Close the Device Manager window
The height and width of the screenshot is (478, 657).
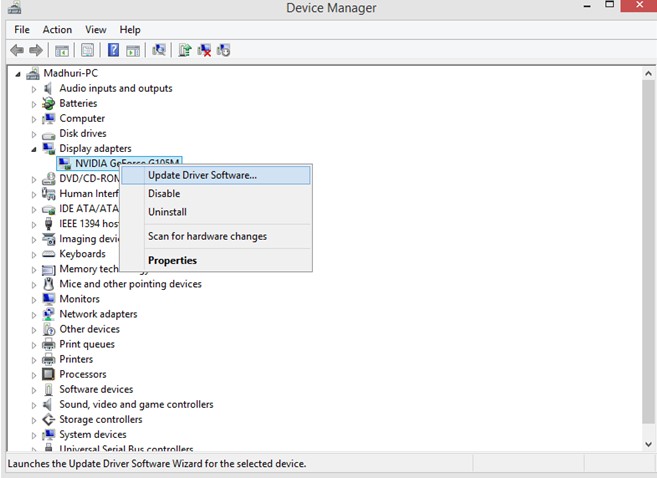click(x=639, y=5)
